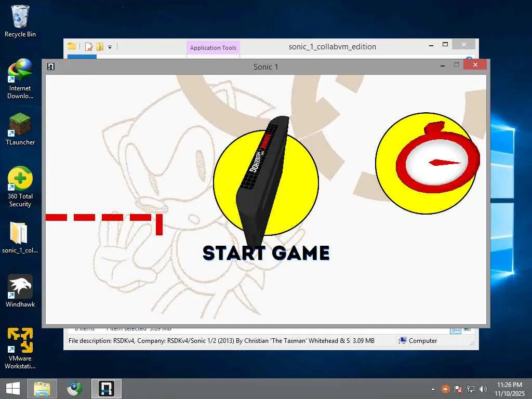Open the TLauncher desktop shortcut

pos(20,129)
